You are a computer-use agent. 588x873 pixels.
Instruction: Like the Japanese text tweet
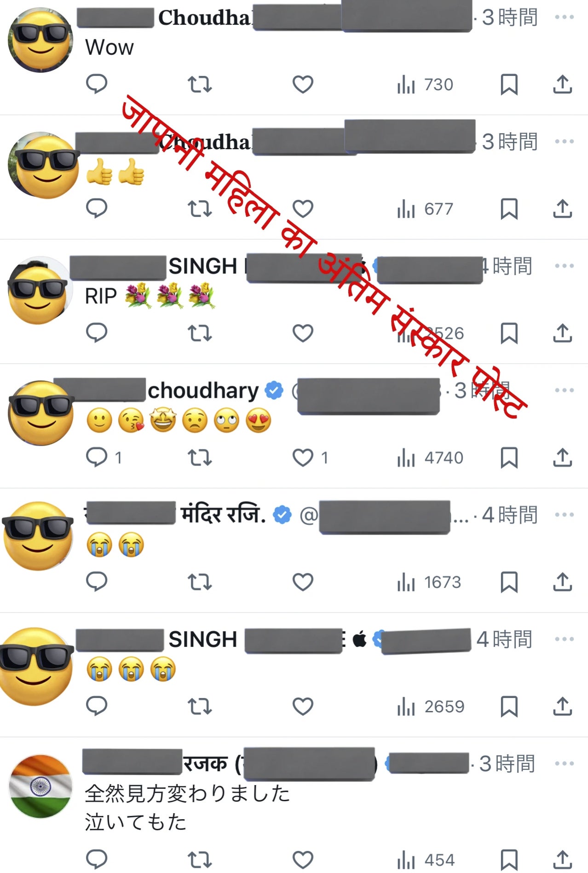coord(303,860)
